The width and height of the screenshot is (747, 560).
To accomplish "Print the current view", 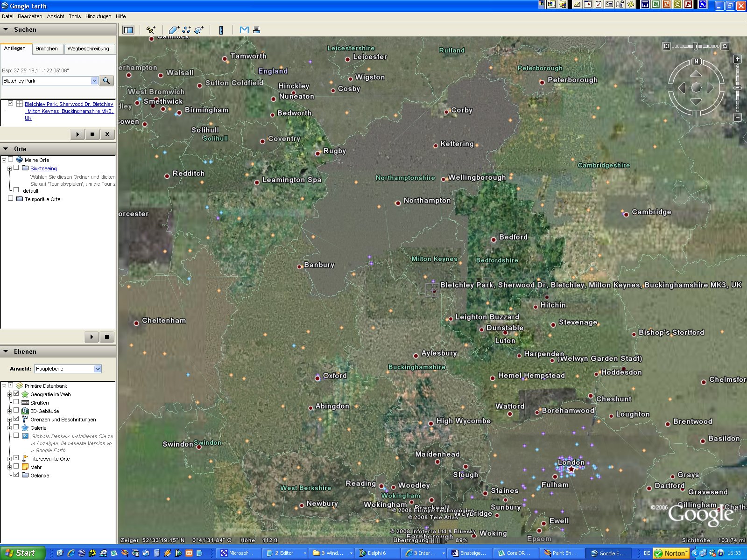I will tap(256, 30).
